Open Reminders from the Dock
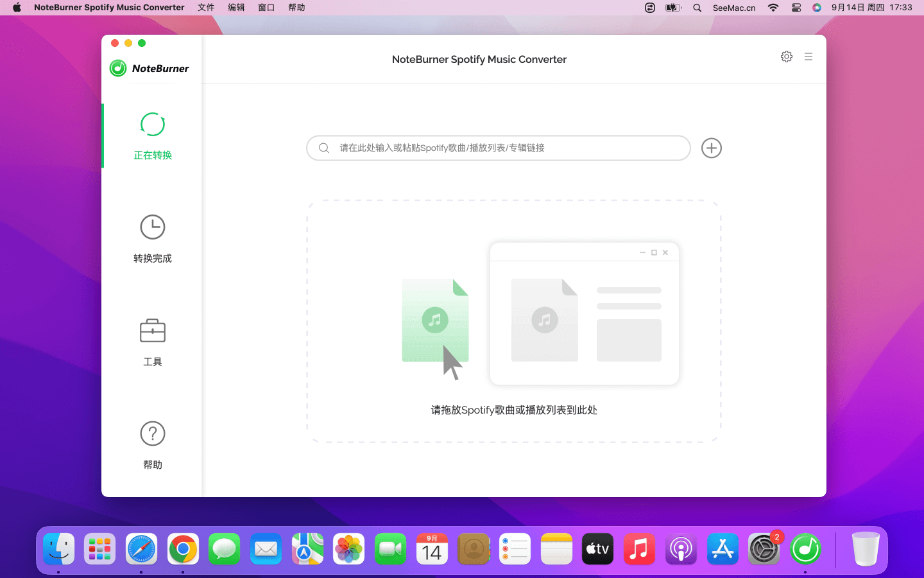Viewport: 924px width, 578px height. coord(515,549)
